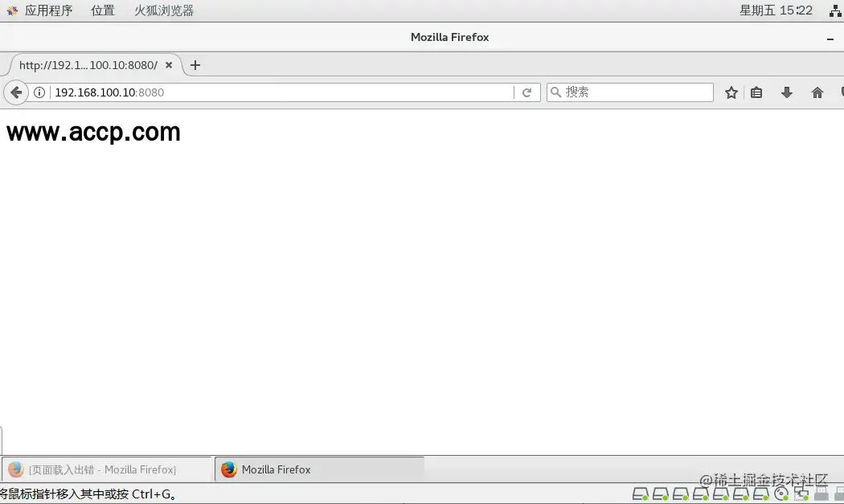Reload the current page
Image resolution: width=844 pixels, height=504 pixels.
[x=527, y=92]
